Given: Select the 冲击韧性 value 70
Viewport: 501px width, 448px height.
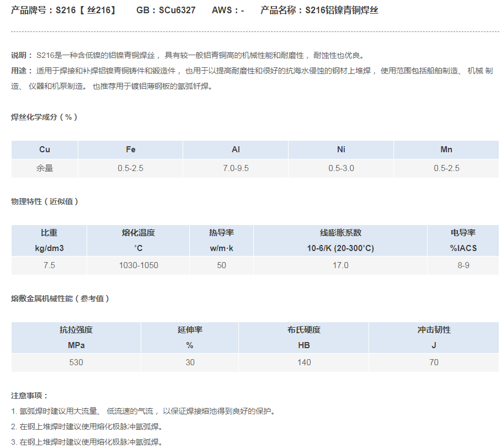Looking at the screenshot, I should tap(434, 362).
